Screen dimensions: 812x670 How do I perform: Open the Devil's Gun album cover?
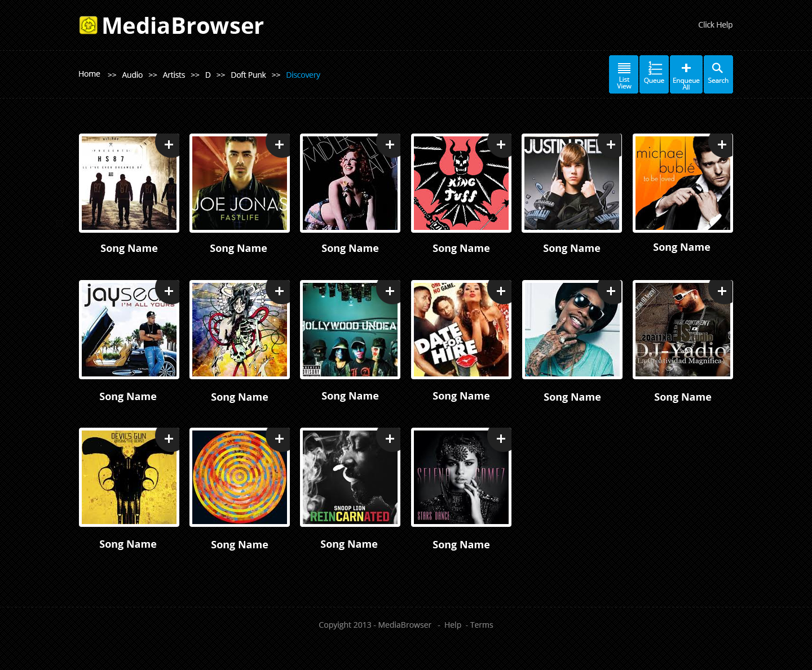[x=129, y=477]
